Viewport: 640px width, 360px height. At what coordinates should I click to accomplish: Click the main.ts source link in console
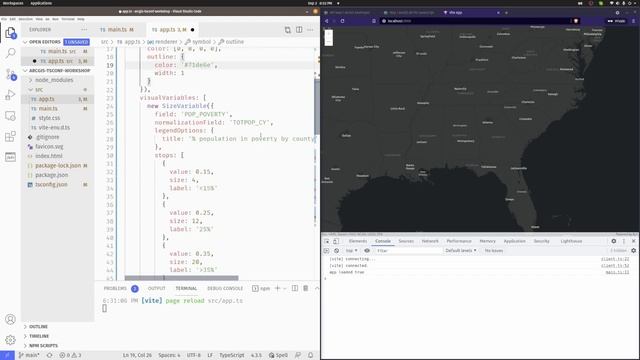point(617,272)
